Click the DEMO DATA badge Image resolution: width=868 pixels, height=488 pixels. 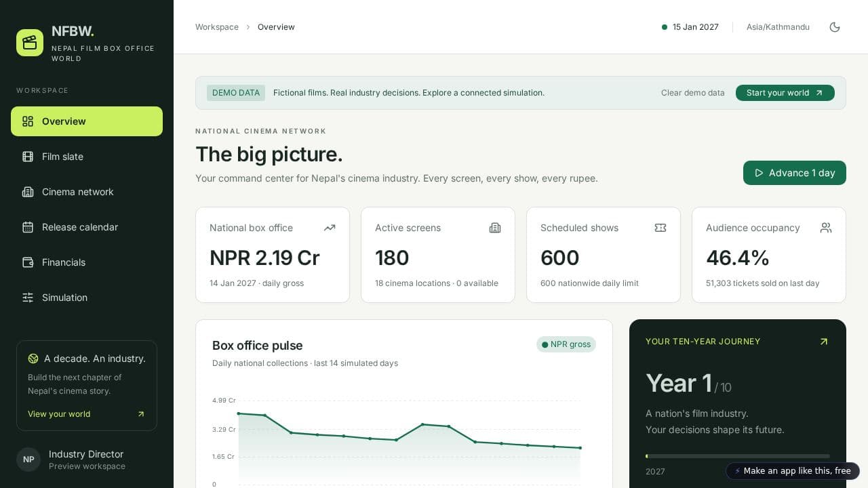236,93
